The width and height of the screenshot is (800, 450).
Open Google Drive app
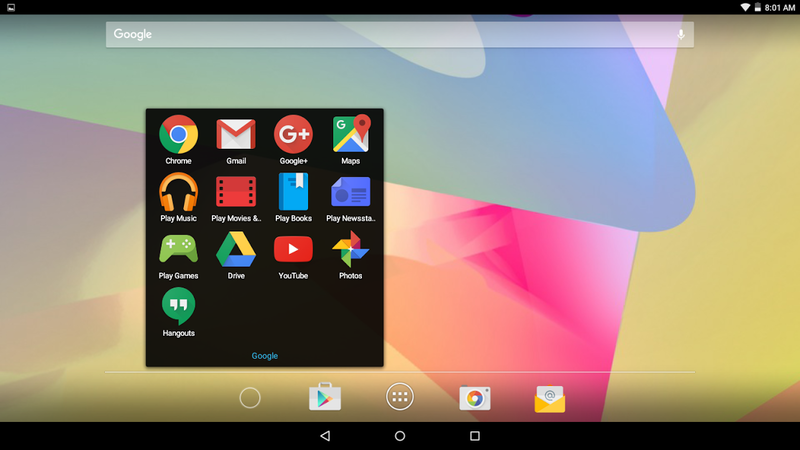click(x=236, y=249)
